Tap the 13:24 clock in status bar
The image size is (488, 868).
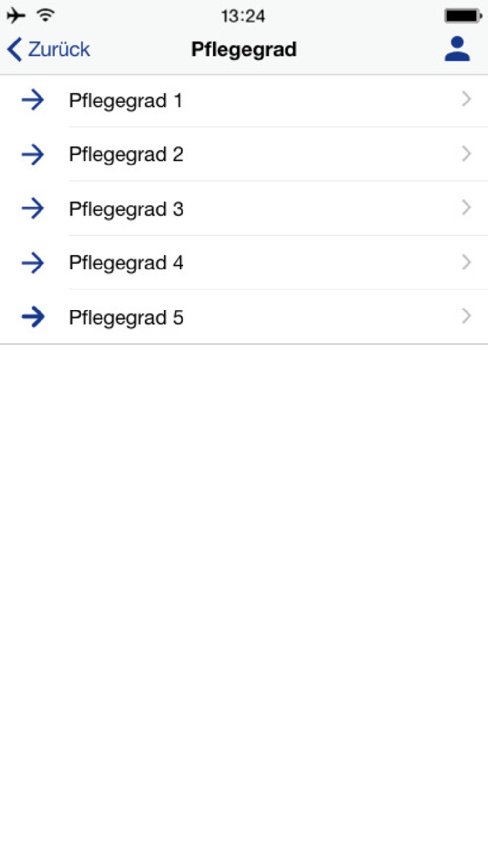243,16
